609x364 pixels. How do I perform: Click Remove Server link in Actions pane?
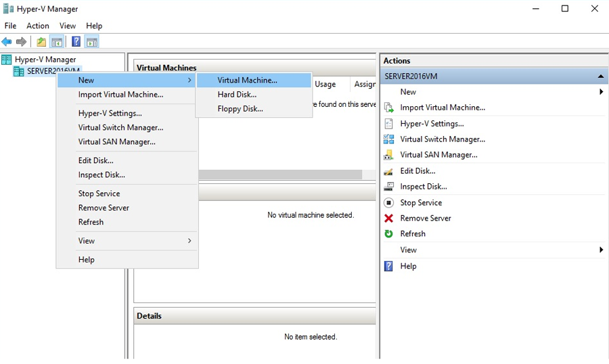pos(426,219)
